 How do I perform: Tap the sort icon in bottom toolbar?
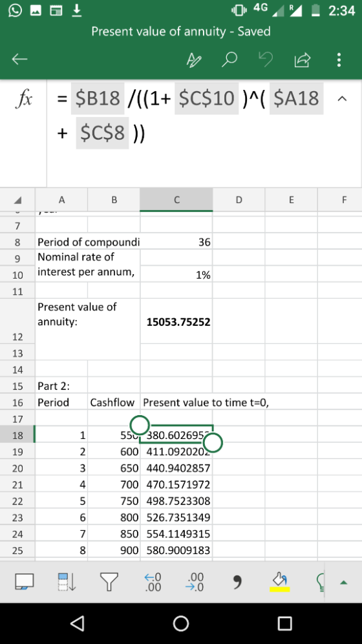click(x=67, y=581)
